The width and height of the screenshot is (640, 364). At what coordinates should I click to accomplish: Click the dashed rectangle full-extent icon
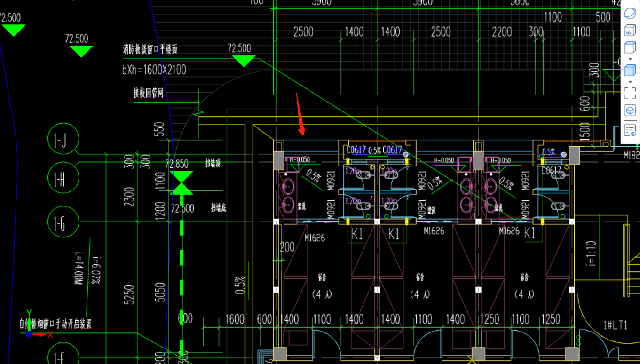[630, 93]
